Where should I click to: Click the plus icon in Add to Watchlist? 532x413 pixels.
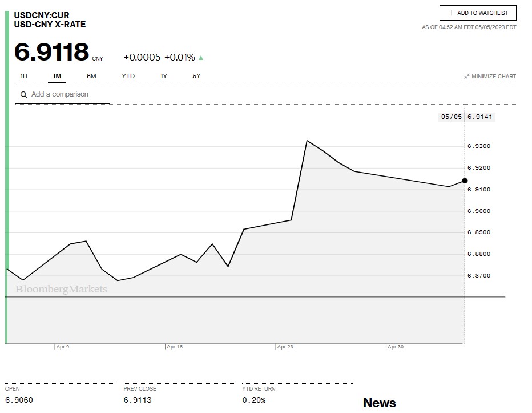click(452, 13)
